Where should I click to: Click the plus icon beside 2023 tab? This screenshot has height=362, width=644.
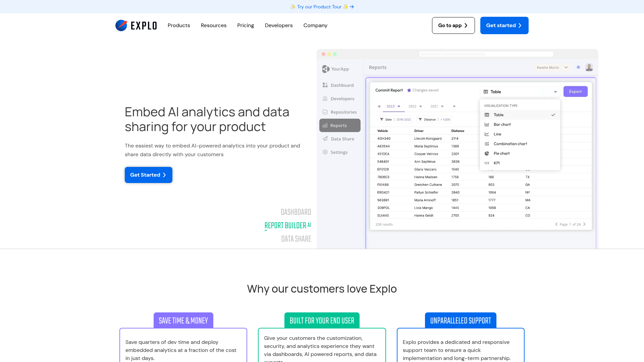tap(379, 106)
